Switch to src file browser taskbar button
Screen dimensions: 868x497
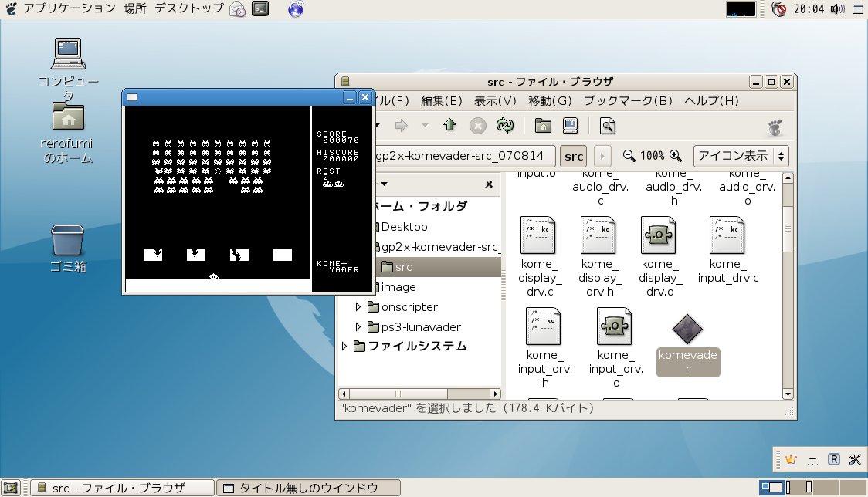[x=122, y=488]
